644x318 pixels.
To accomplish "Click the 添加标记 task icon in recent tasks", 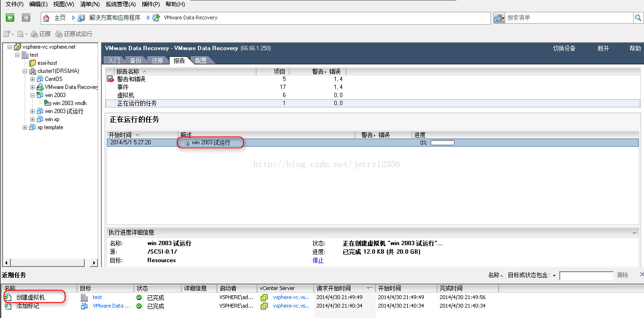I will [x=8, y=306].
